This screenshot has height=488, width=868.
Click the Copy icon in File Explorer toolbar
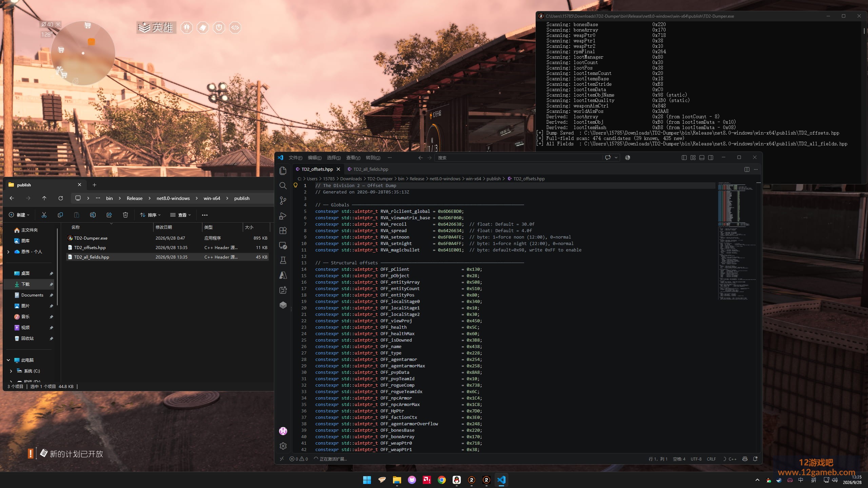(x=60, y=215)
